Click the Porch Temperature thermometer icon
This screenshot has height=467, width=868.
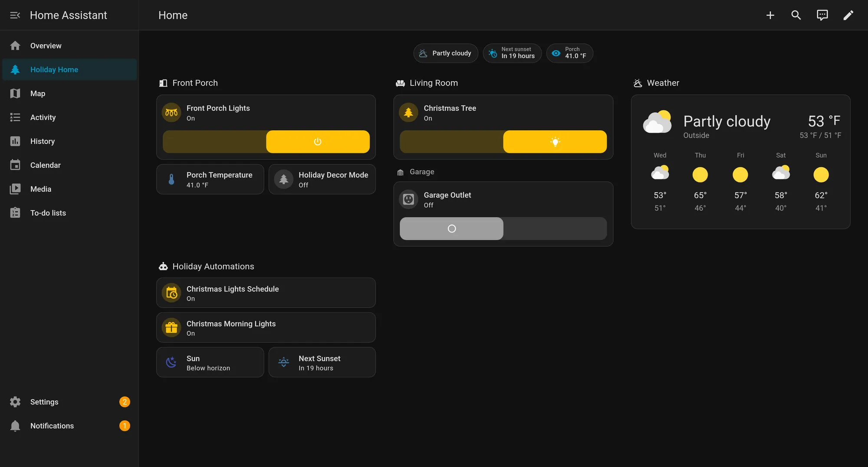tap(171, 179)
